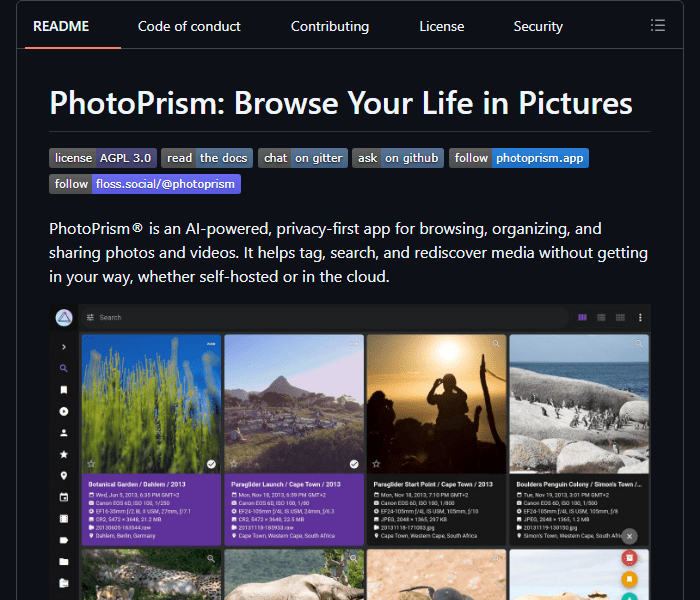Viewport: 700px width, 600px height.
Task: Expand the sidebar with the chevron arrow
Action: coord(64,347)
